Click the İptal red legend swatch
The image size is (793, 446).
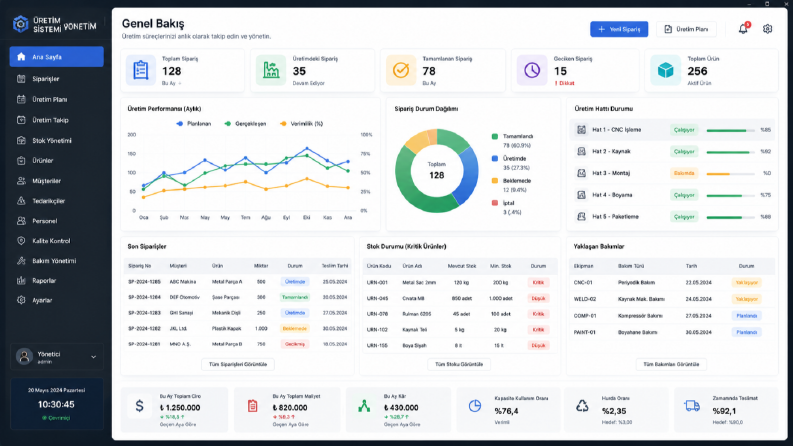(495, 203)
